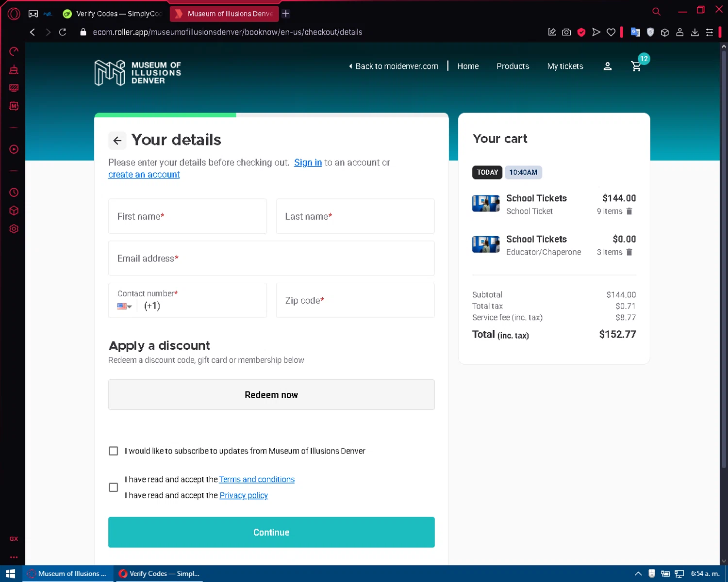The image size is (728, 582).
Task: Switch to Museum of Illusions taskbar window
Action: [x=67, y=574]
